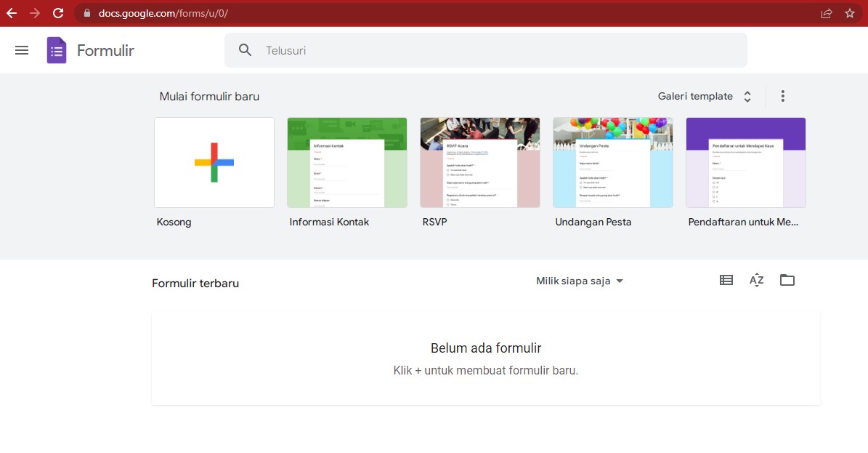Screen dimensions: 868x453
Task: Open more options via the three-dot icon
Action: (x=783, y=95)
